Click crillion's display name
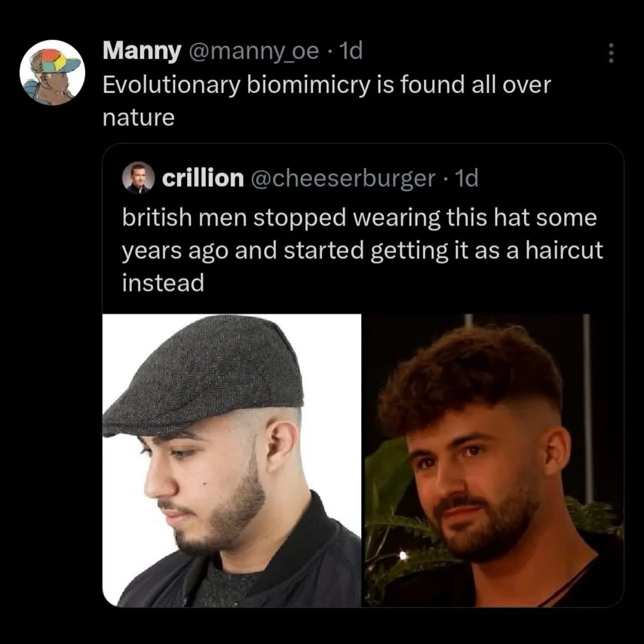The image size is (644, 644). tap(202, 178)
